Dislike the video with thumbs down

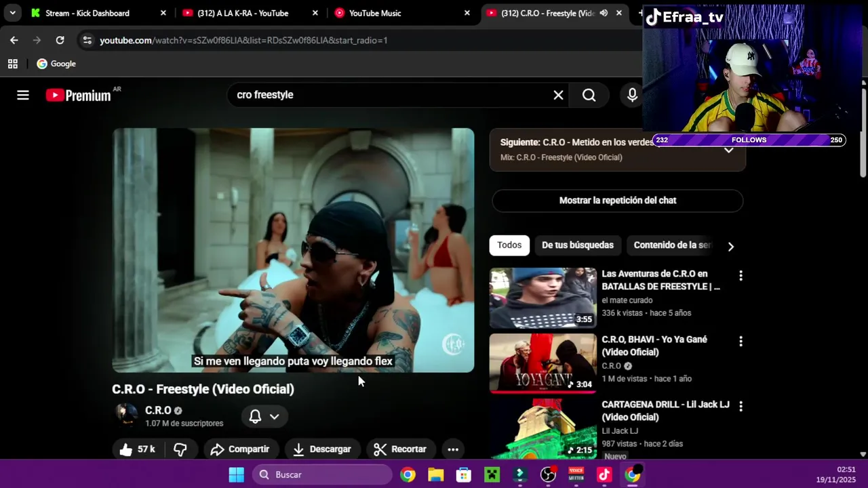coord(180,449)
